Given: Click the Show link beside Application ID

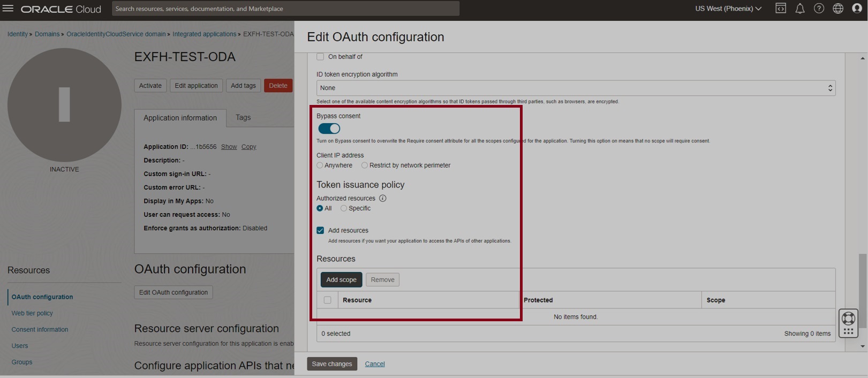Looking at the screenshot, I should pyautogui.click(x=229, y=147).
